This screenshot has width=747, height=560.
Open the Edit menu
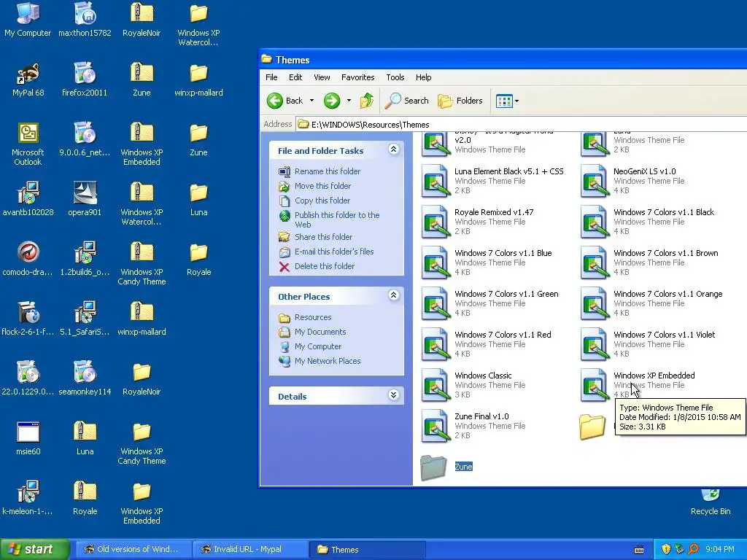point(295,77)
